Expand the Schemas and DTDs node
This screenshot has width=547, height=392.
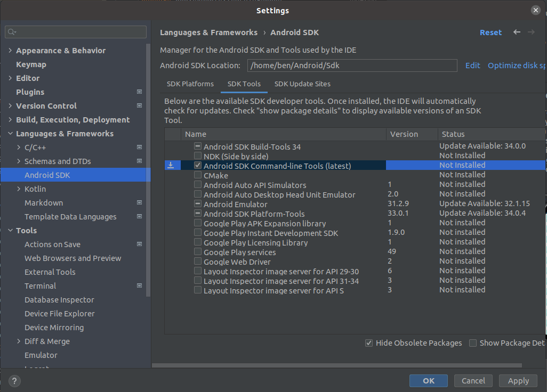click(x=19, y=161)
